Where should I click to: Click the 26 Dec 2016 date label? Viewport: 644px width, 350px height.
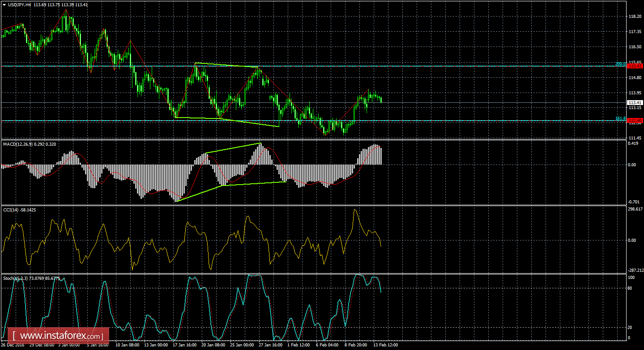tap(13, 345)
